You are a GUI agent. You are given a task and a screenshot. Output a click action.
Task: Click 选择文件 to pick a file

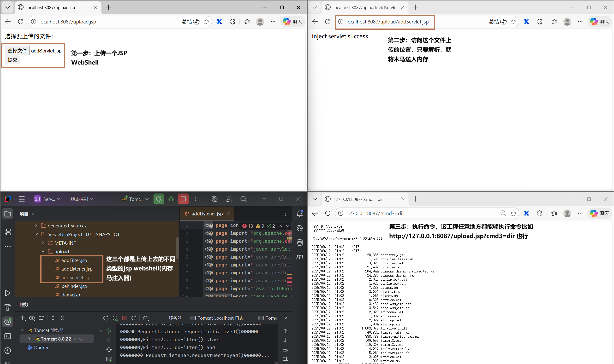click(x=17, y=50)
